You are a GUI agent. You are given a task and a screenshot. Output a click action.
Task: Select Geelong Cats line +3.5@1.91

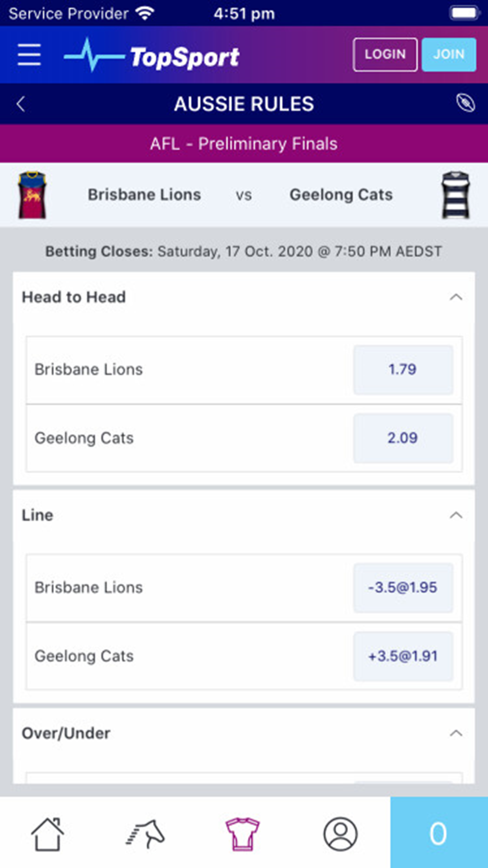[403, 656]
